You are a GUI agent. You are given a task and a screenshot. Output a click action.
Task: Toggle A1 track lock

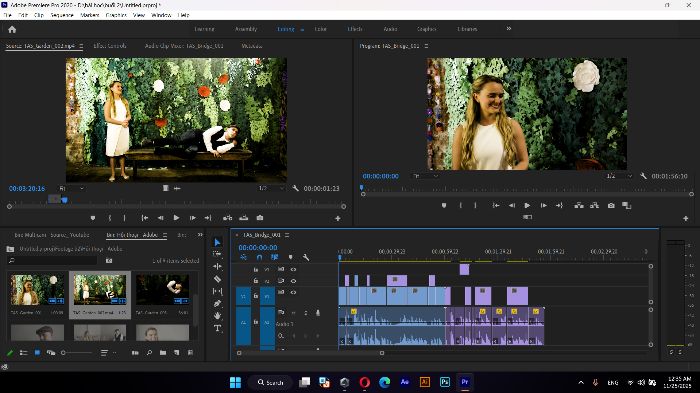pos(256,322)
